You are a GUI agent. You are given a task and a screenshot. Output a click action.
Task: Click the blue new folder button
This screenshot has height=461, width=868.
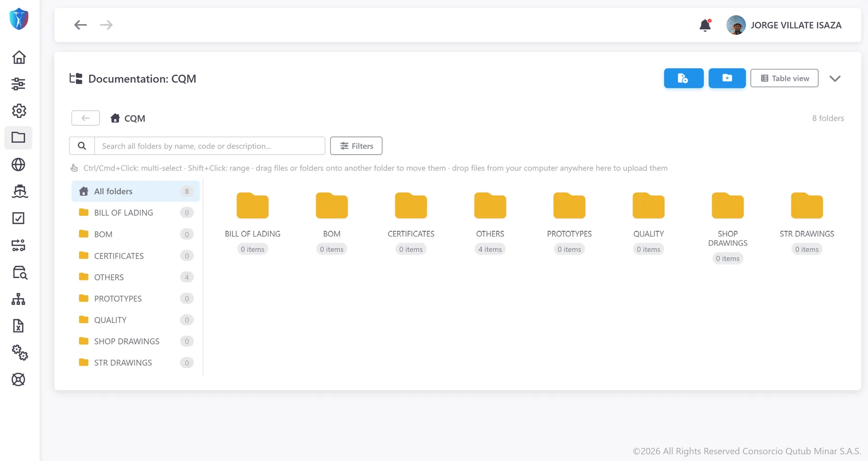[727, 78]
